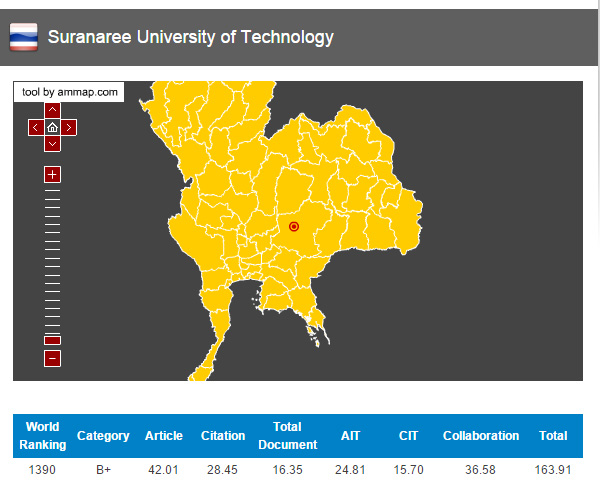Image resolution: width=600 pixels, height=498 pixels.
Task: Click the AIT column header
Action: (x=350, y=436)
